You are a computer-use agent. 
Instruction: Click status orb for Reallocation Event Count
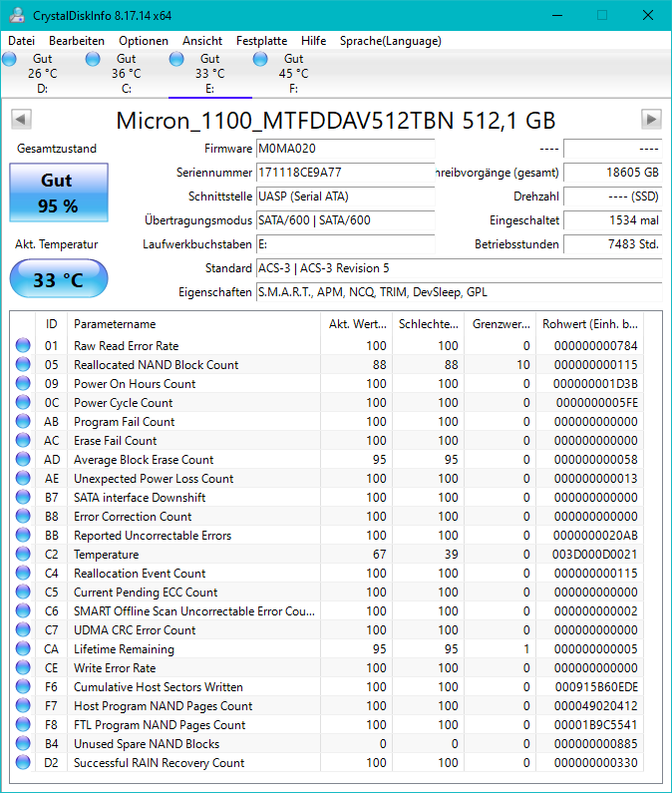pos(23,573)
